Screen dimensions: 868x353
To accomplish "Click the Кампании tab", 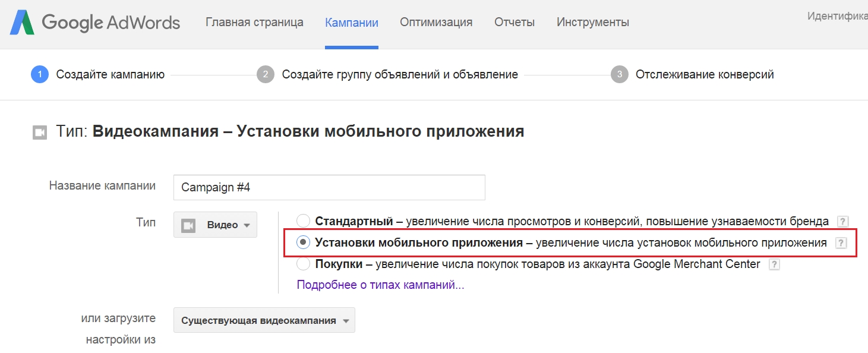I will (x=352, y=23).
